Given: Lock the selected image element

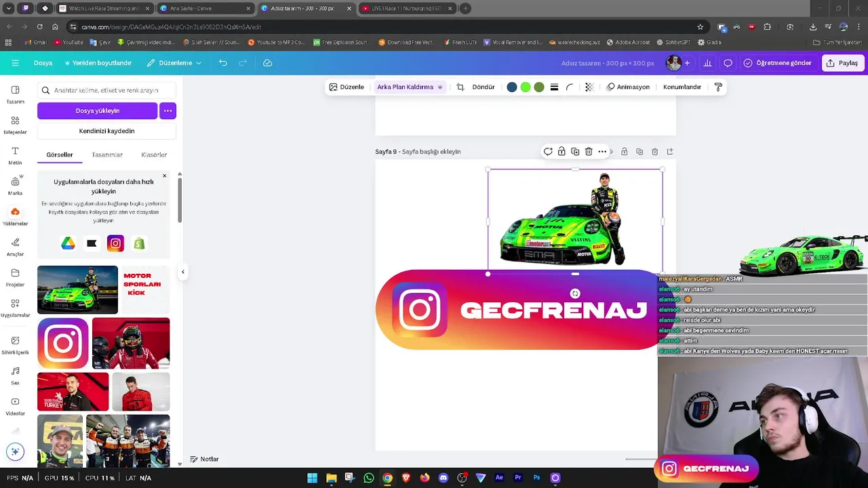Looking at the screenshot, I should (x=561, y=152).
